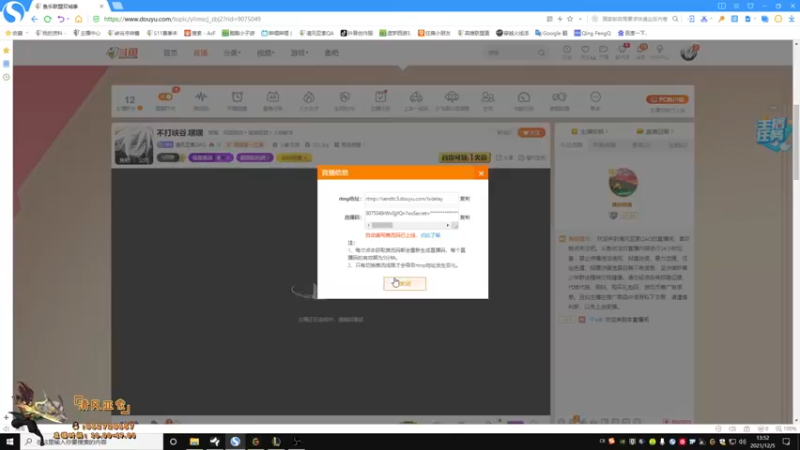Reload the page with the refresh icon

pyautogui.click(x=47, y=19)
